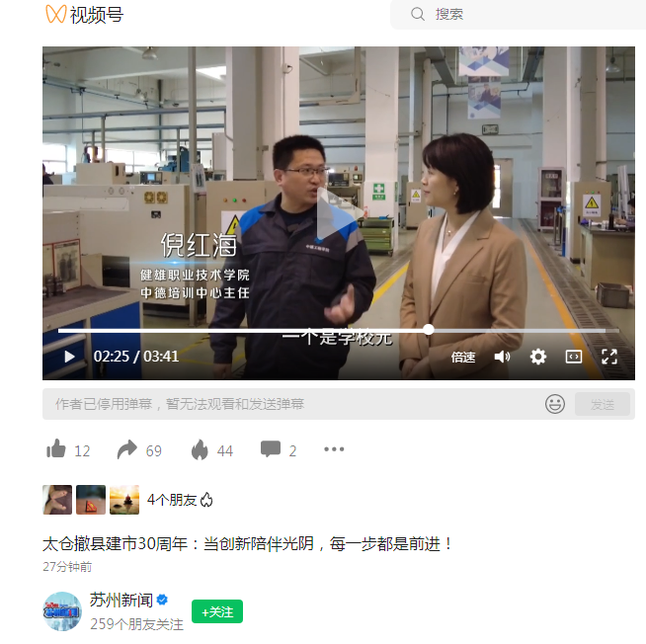Toggle the widescreen page-fill mode
The height and width of the screenshot is (644, 646).
tap(574, 357)
